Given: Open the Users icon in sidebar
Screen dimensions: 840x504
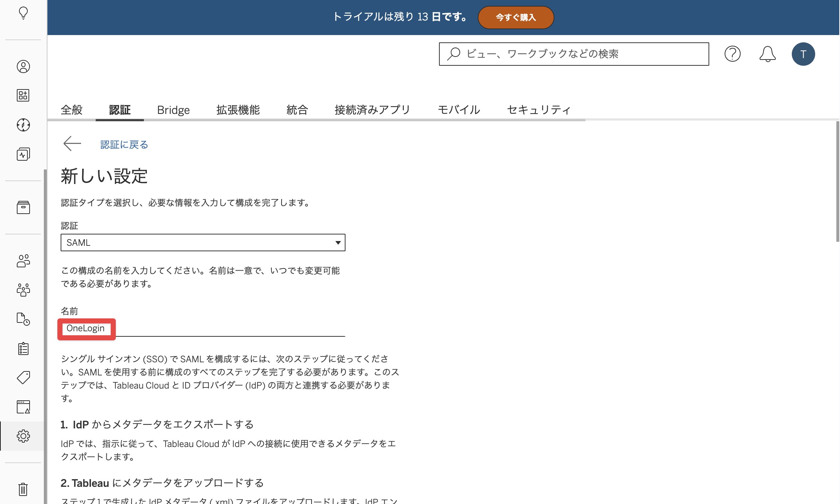Looking at the screenshot, I should coord(23,261).
